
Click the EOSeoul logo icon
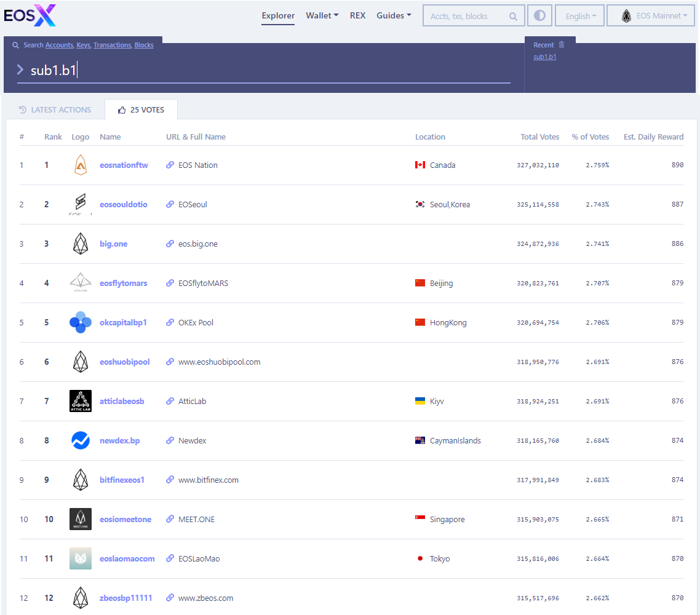81,204
